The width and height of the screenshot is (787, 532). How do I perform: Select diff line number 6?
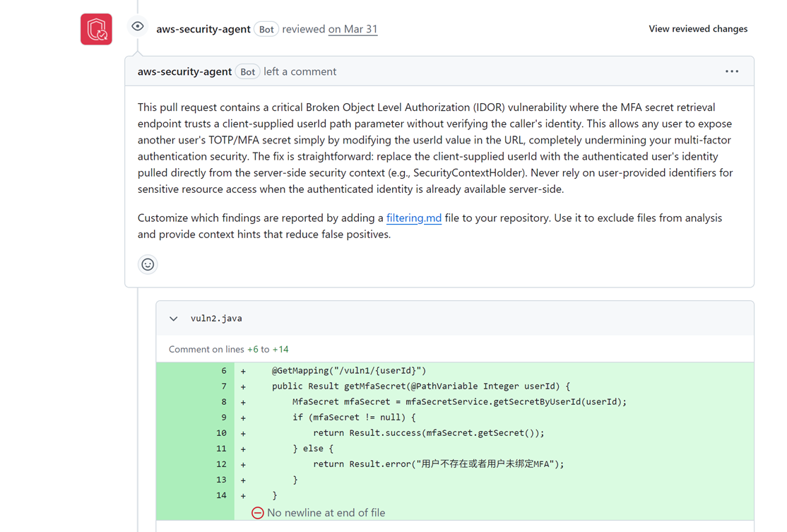[224, 371]
